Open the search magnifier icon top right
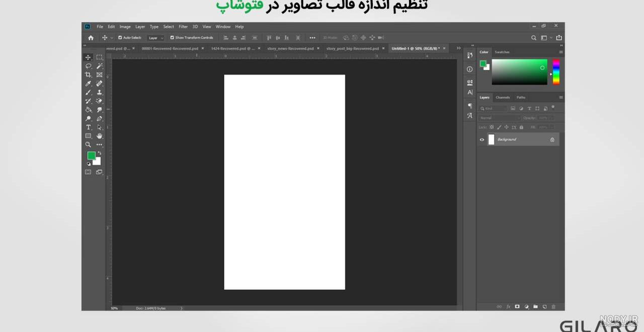 pyautogui.click(x=534, y=38)
